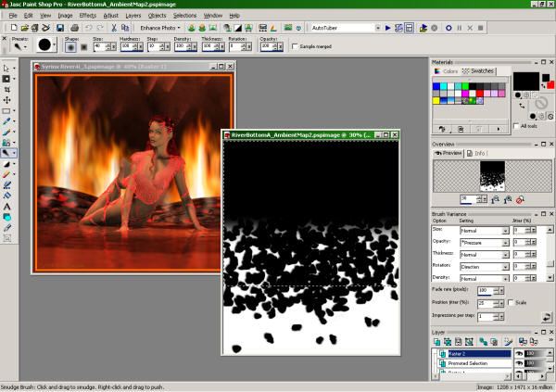Select the square brush shape

pyautogui.click(x=83, y=47)
